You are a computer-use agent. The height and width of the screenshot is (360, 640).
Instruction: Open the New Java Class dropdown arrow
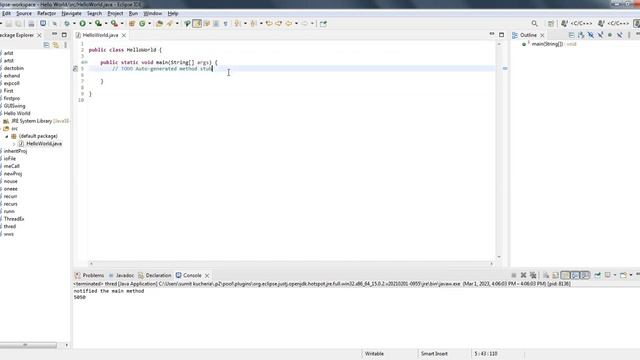pos(150,24)
